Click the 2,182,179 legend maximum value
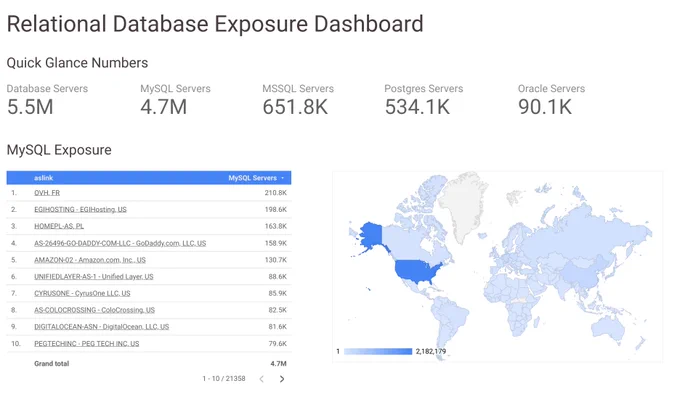 [x=431, y=351]
